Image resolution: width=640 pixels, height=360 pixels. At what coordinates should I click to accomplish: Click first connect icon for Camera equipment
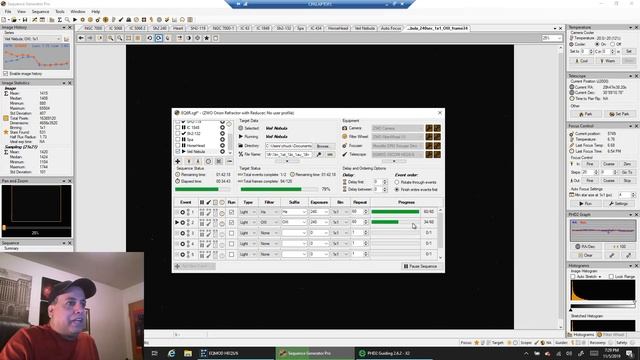[429, 128]
